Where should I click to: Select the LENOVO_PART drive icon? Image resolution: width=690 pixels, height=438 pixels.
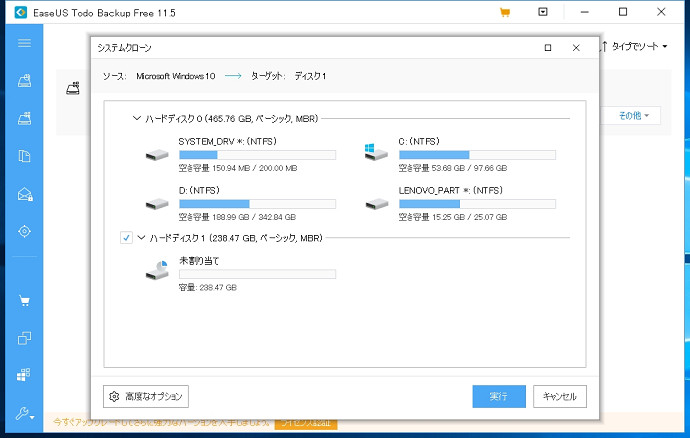point(377,204)
